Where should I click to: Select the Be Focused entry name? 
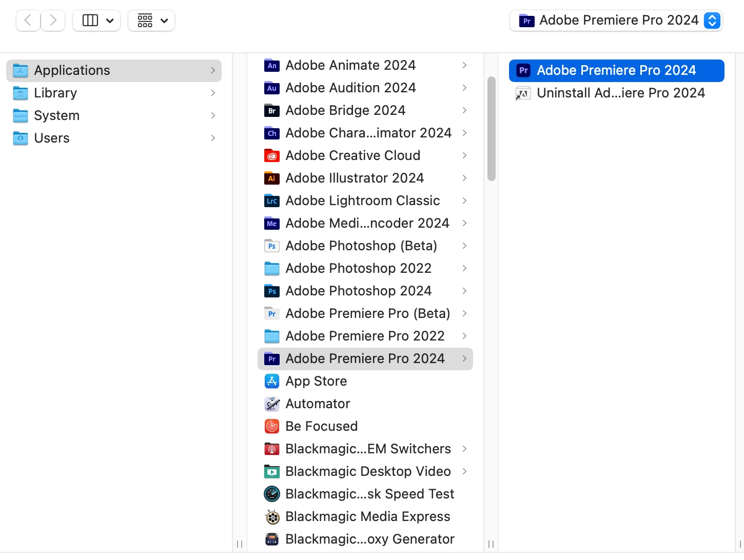click(322, 426)
